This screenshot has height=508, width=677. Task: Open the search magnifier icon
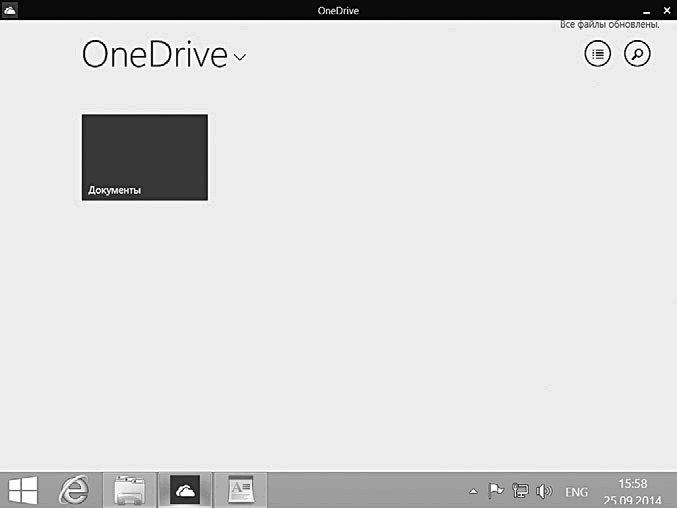click(637, 54)
